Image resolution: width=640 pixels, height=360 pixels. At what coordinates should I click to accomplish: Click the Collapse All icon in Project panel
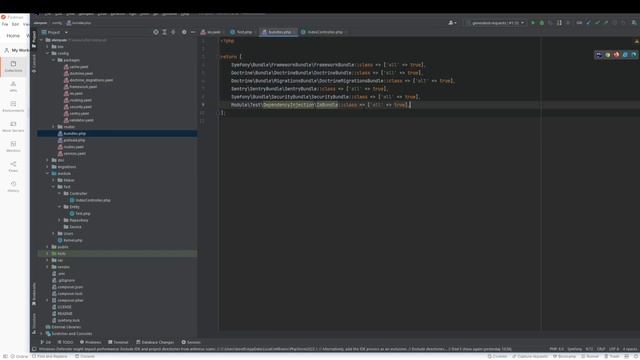pyautogui.click(x=173, y=32)
